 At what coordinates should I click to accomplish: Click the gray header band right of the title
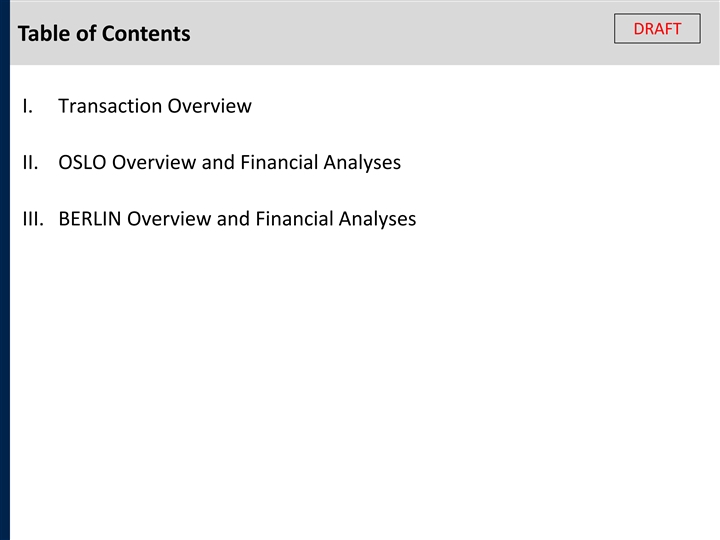(x=400, y=34)
